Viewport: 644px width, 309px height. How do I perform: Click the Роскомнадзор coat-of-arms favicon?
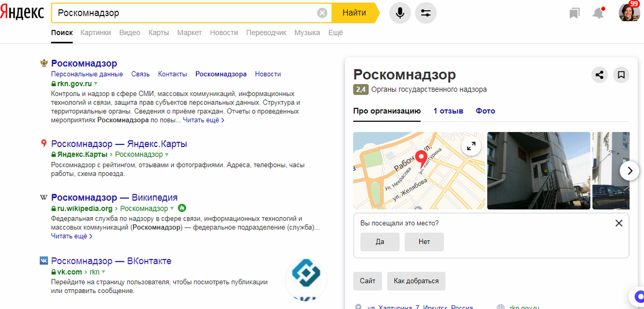tap(44, 63)
